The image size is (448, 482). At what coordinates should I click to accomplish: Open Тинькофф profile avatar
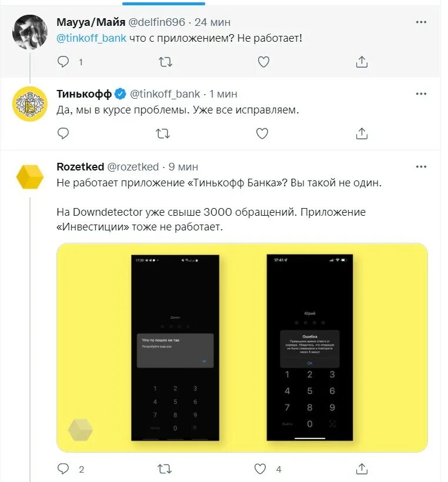(x=30, y=104)
